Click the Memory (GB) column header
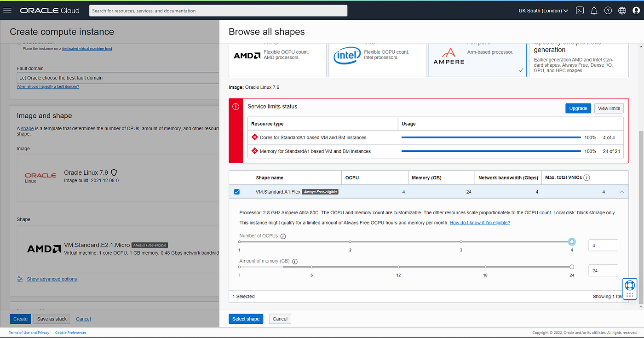Viewport: 644px width, 338px height. [426, 178]
